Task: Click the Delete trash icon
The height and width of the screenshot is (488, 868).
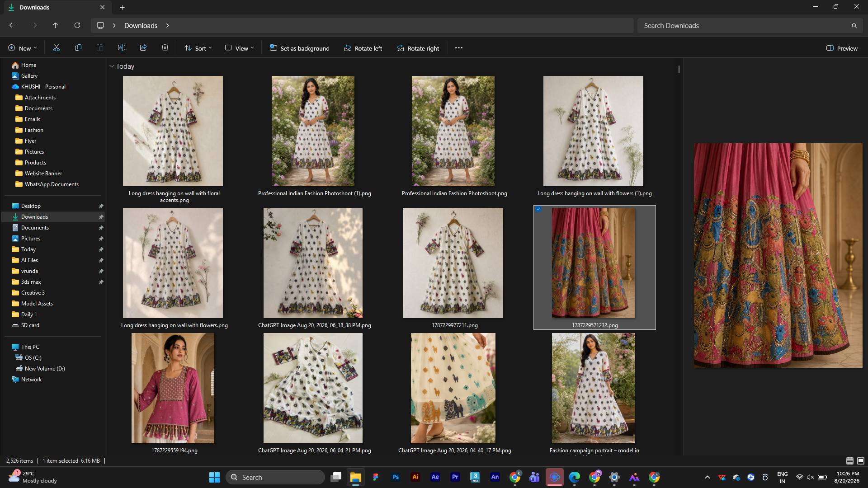Action: pyautogui.click(x=165, y=48)
